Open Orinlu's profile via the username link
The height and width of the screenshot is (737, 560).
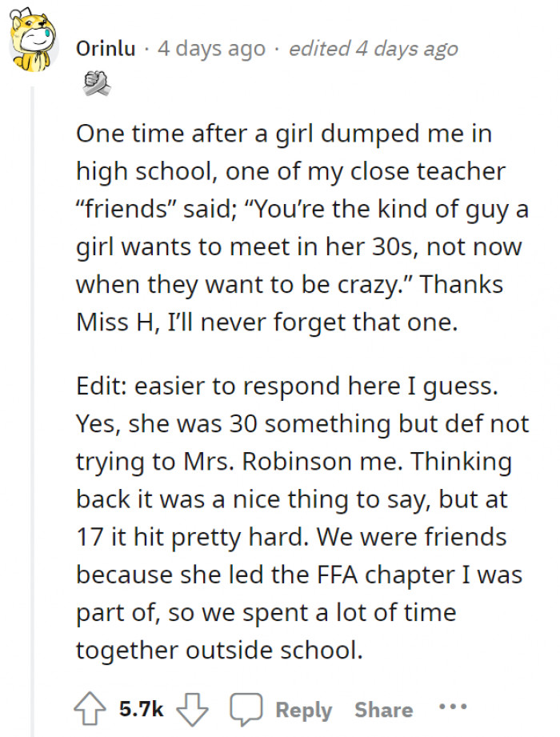[x=106, y=48]
